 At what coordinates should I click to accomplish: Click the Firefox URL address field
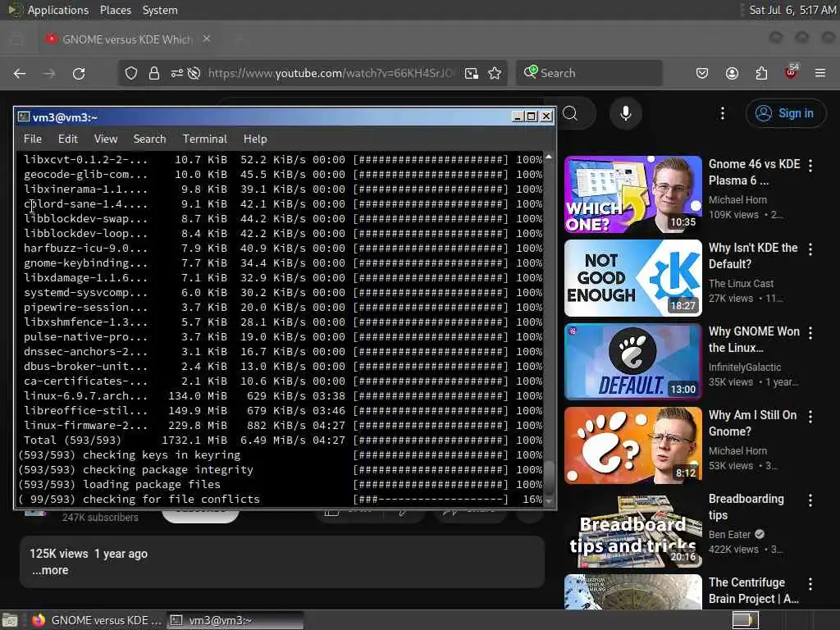click(330, 73)
